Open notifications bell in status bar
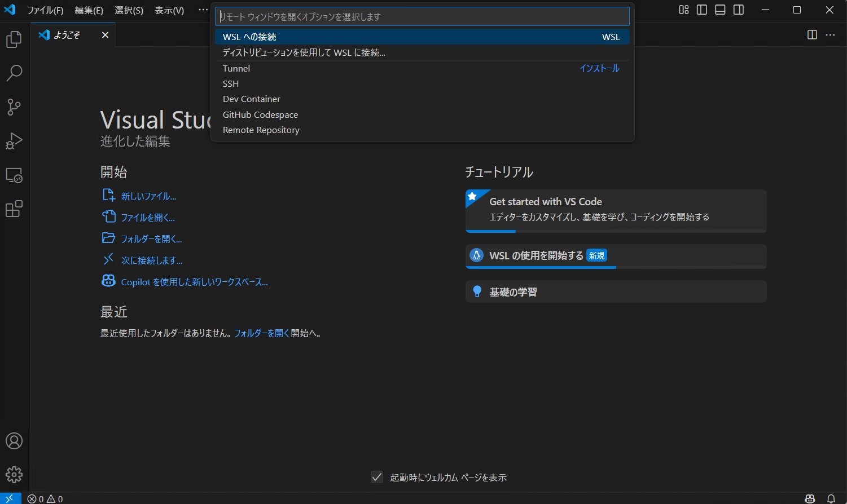This screenshot has height=504, width=847. (x=831, y=499)
